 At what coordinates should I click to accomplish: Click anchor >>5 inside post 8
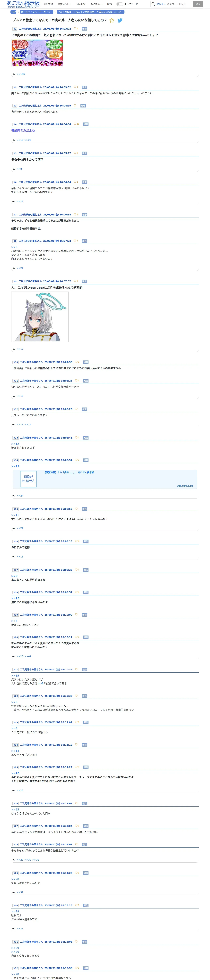pos(14,247)
